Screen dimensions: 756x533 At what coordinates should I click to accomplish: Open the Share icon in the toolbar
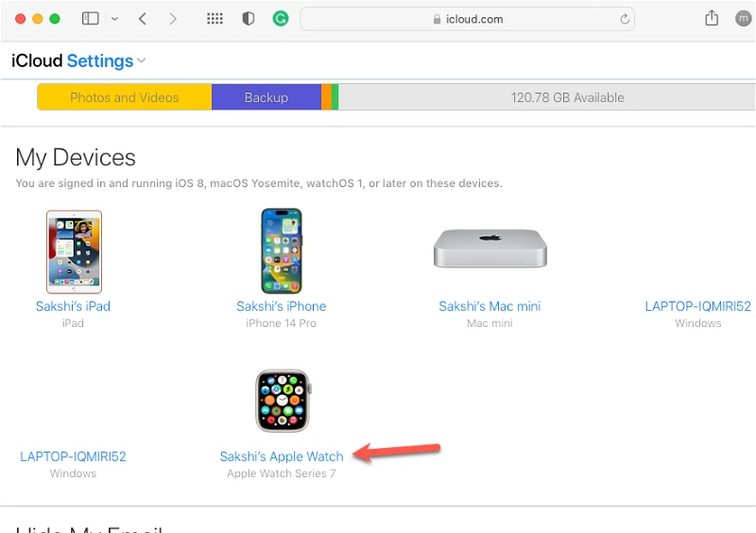coord(712,18)
